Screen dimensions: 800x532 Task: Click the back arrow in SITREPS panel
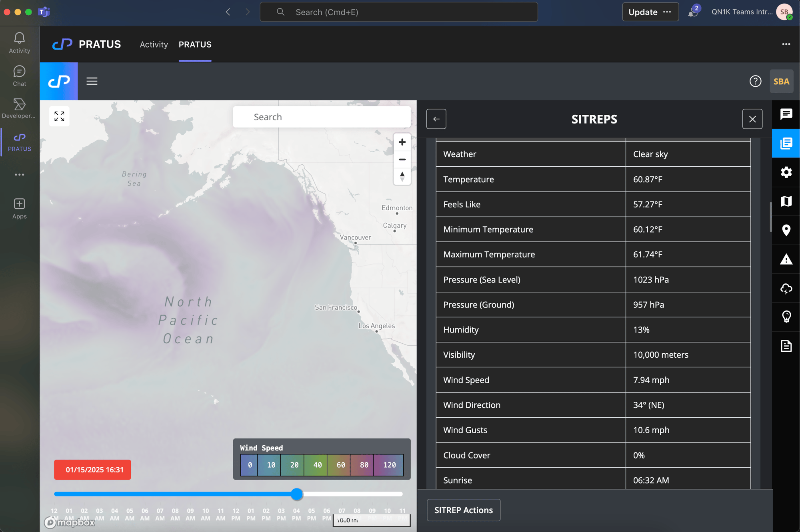pos(436,118)
